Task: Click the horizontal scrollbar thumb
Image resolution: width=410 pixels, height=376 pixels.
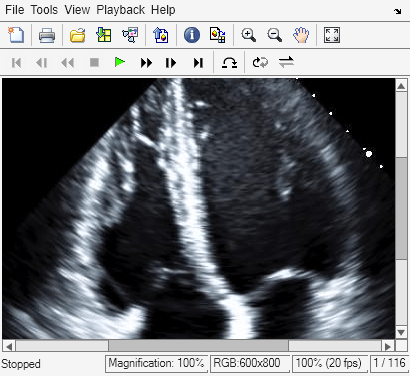Action: point(198,346)
